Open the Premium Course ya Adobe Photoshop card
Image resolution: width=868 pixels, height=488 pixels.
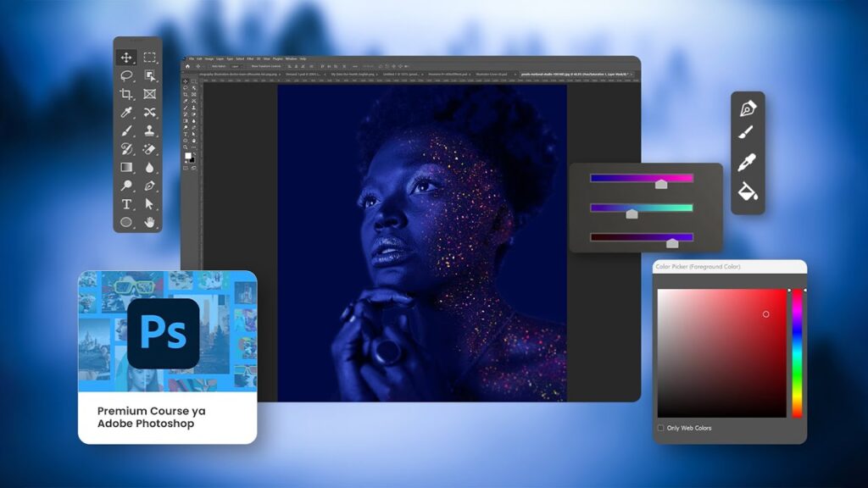[x=167, y=357]
